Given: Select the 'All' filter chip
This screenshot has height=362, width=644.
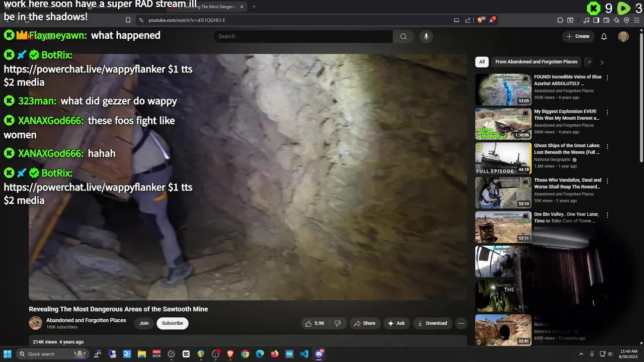Looking at the screenshot, I should pos(482,62).
